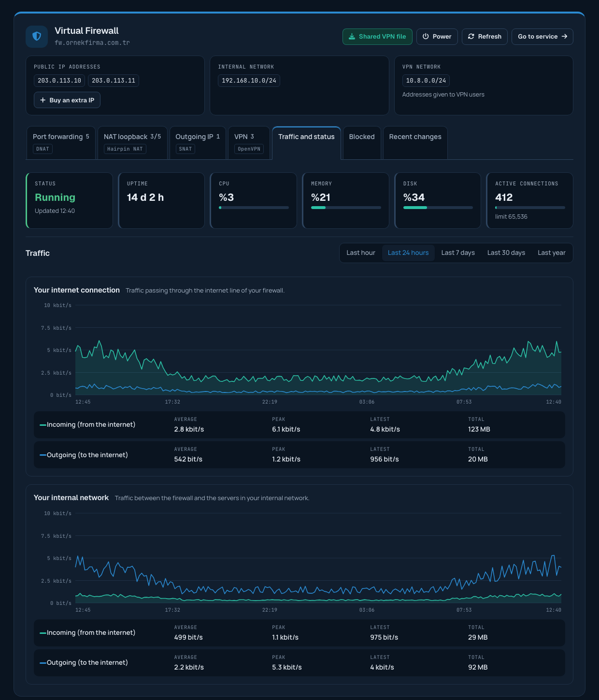Click the internet connection traffic chart
Image resolution: width=599 pixels, height=700 pixels.
pos(318,350)
